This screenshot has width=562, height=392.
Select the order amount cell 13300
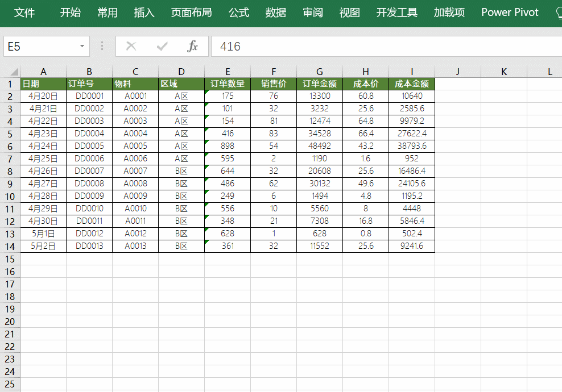click(x=320, y=96)
